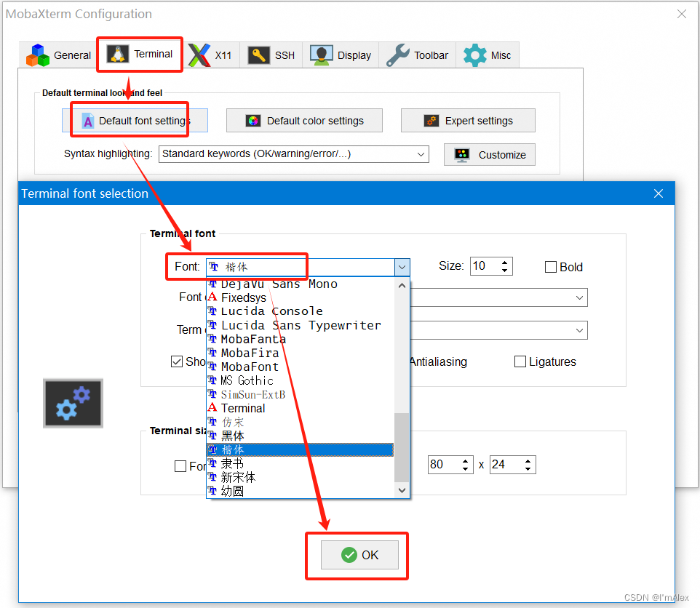The image size is (700, 608).
Task: Choose MobaFont from the list
Action: coord(301,367)
